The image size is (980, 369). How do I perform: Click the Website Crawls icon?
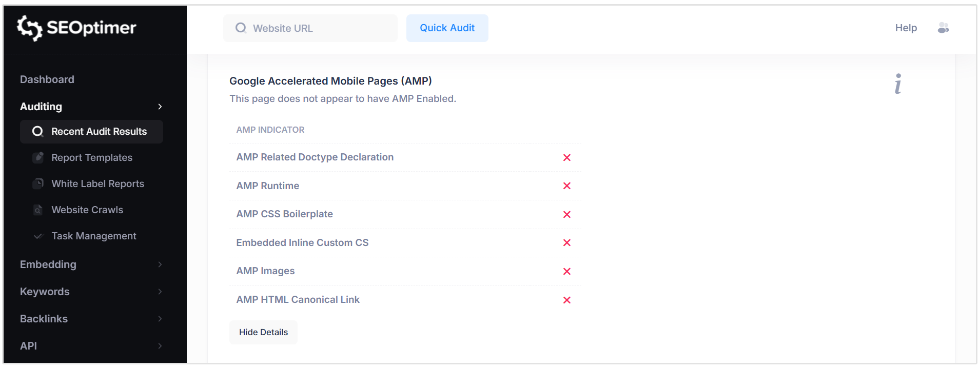pos(38,210)
